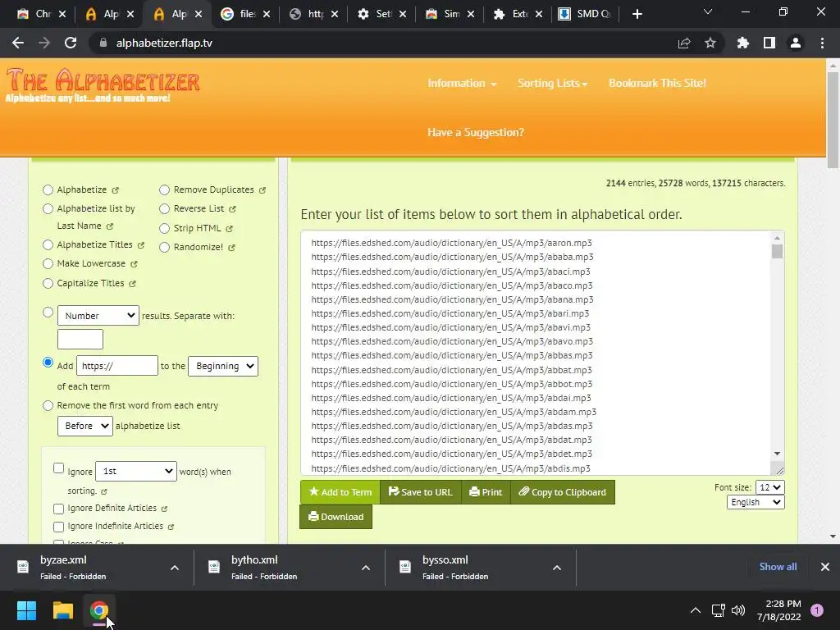This screenshot has width=840, height=630.
Task: Select Randomize radio option
Action: tap(164, 247)
